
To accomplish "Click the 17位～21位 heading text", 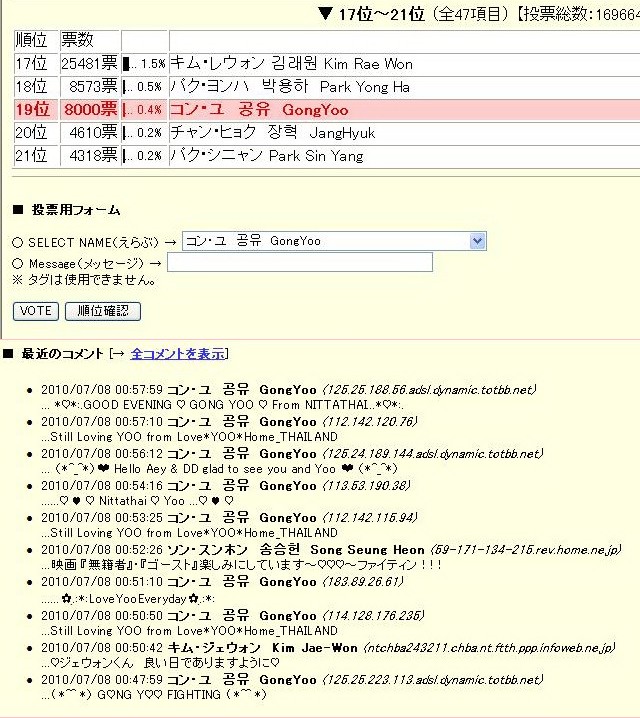I will point(382,14).
